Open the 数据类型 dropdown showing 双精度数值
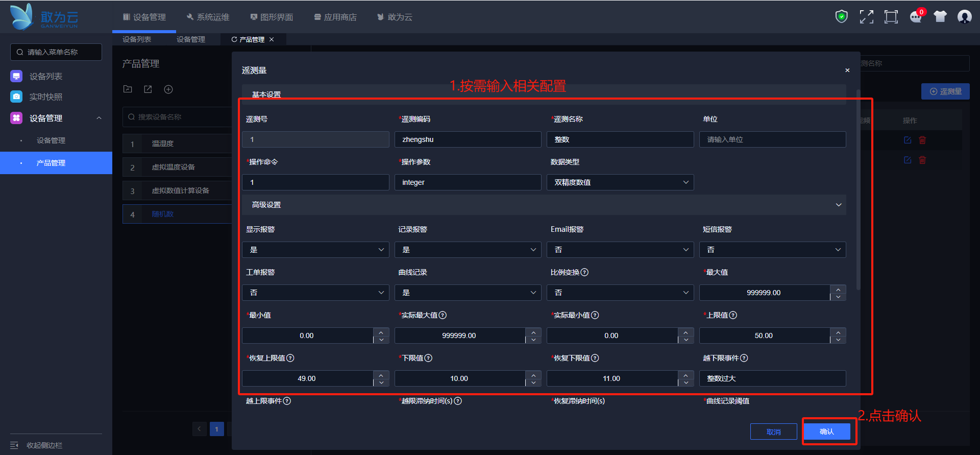 point(620,182)
